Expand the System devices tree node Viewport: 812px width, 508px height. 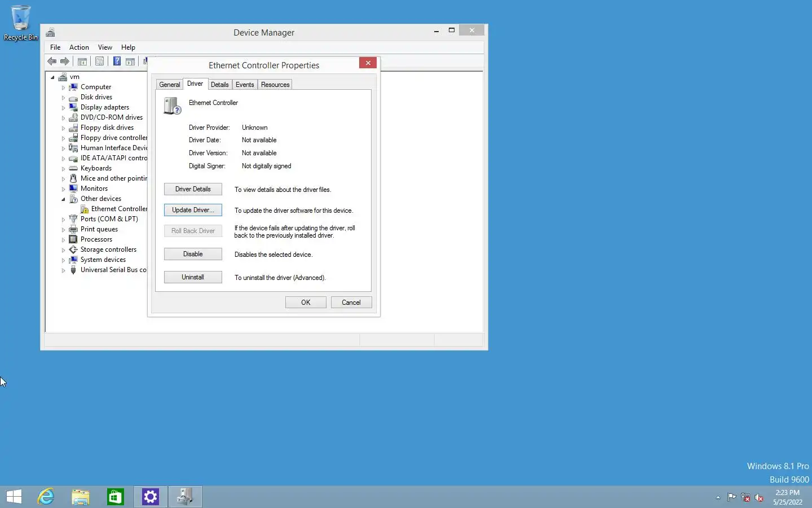[63, 260]
